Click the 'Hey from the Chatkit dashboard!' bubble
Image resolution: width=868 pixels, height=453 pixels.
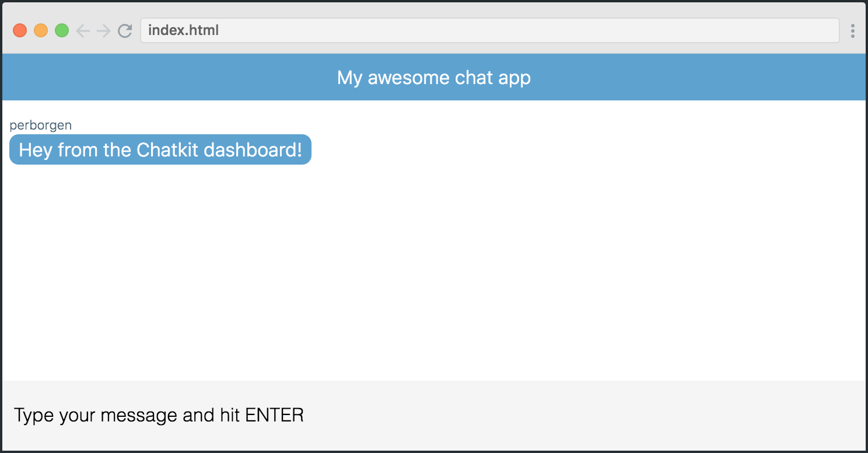tap(160, 149)
